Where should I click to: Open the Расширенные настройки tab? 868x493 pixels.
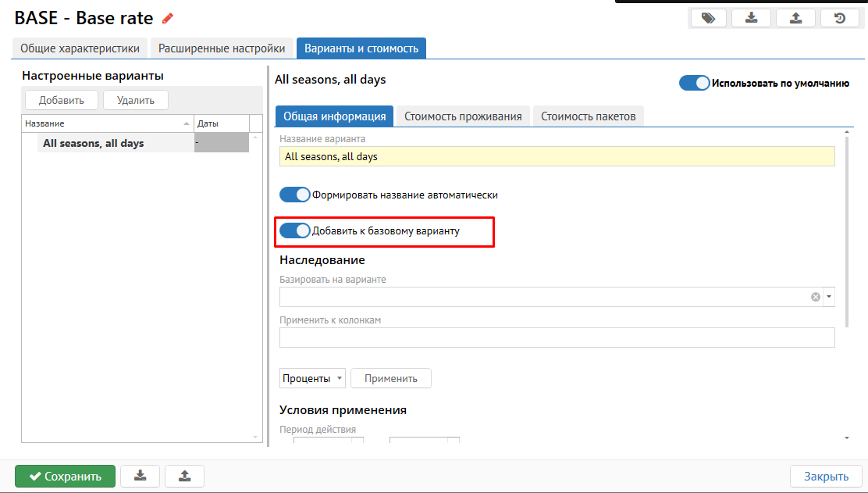click(222, 48)
